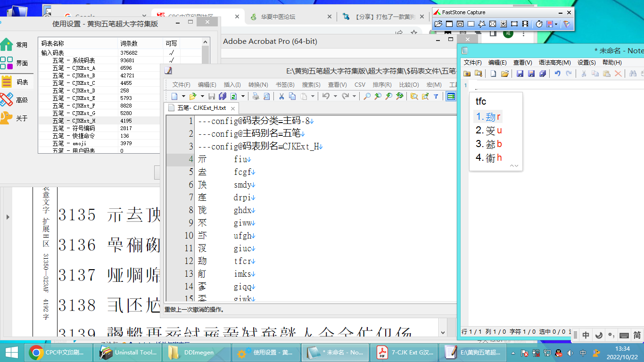Click 关于 dog icon in settings sidebar
644x362 pixels.
pyautogui.click(x=14, y=118)
